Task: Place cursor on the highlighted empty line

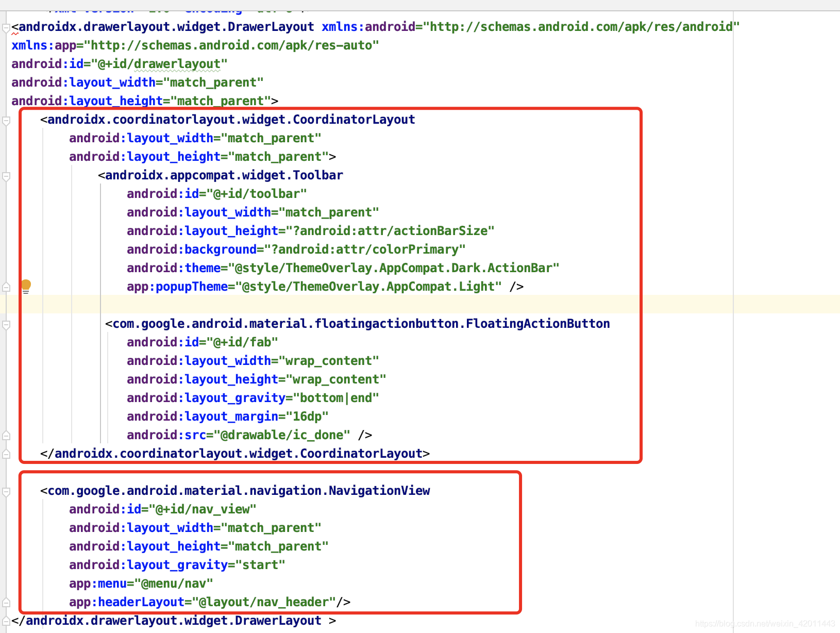Action: [420, 304]
